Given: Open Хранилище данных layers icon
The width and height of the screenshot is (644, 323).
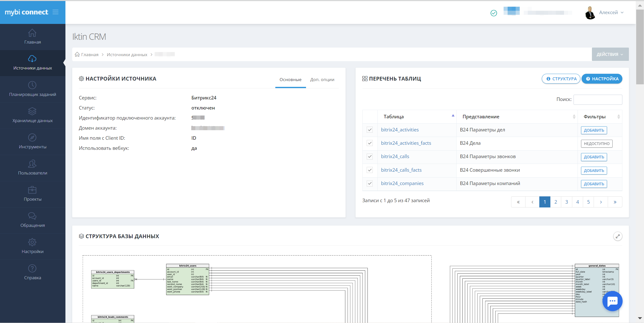Looking at the screenshot, I should (32, 111).
